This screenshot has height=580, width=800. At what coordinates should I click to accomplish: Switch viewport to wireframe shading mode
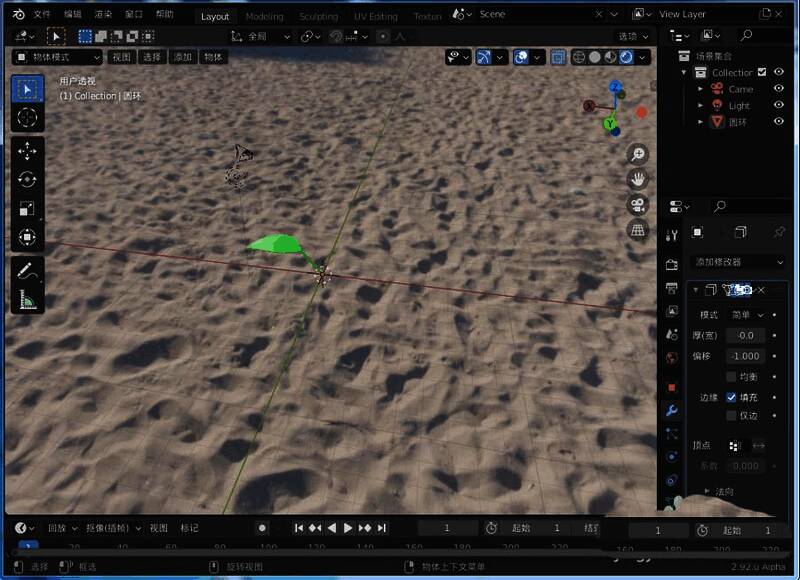coord(577,57)
